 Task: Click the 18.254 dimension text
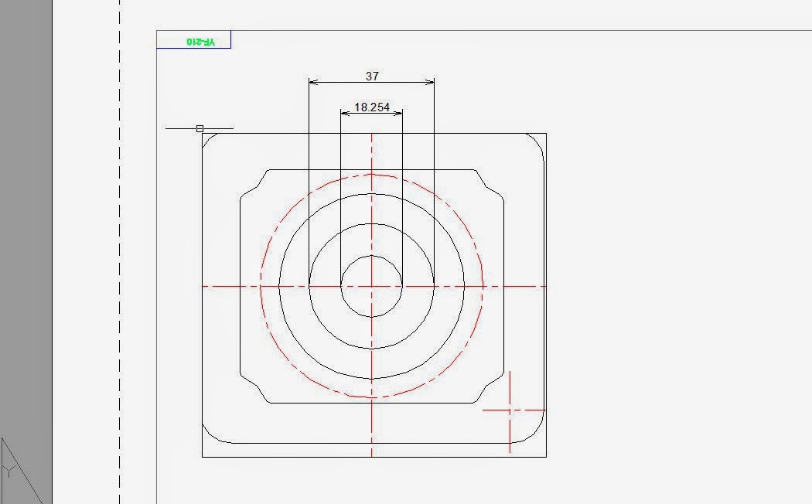coord(371,107)
